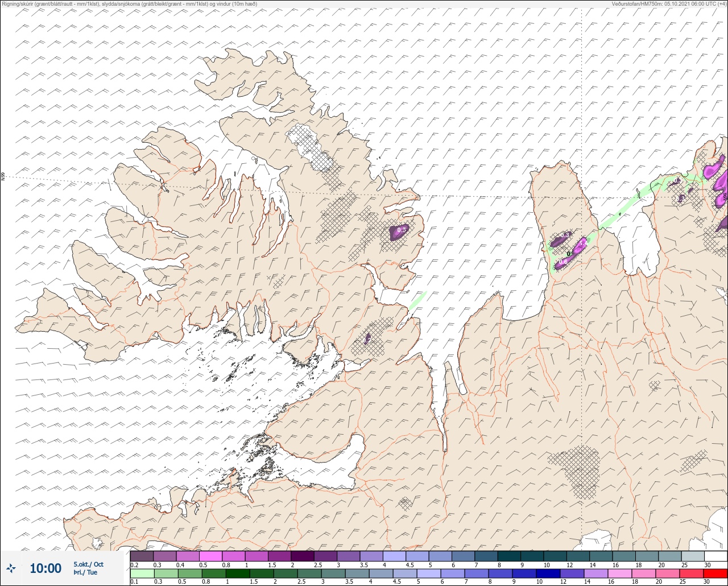
Task: Pick the light lavender snow swatch labeled 4
Action: click(394, 556)
